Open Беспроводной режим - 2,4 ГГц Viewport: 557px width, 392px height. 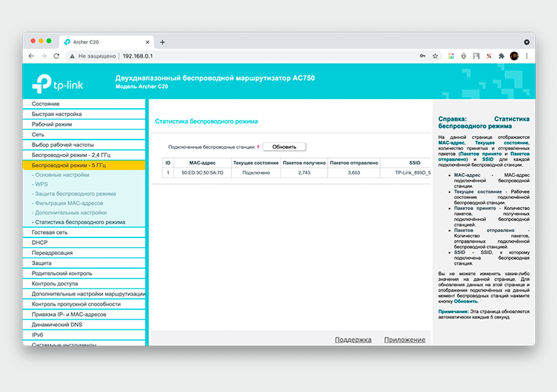coord(84,155)
